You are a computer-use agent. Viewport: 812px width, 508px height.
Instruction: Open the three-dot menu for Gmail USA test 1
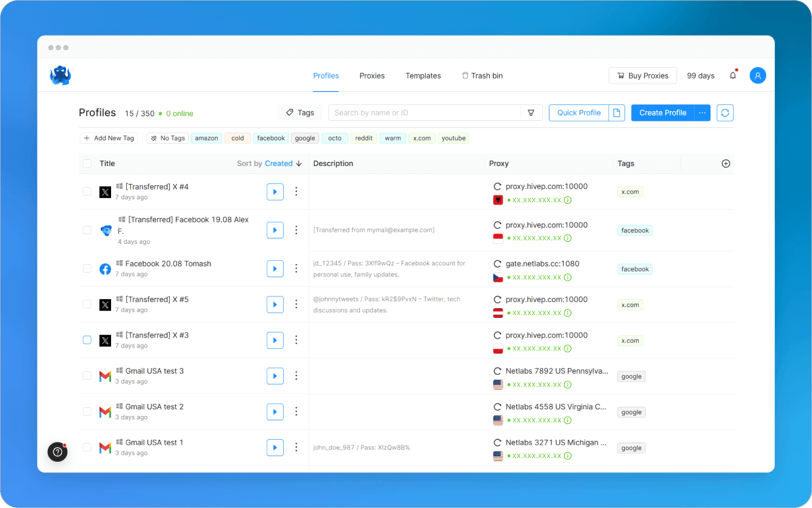[x=296, y=447]
